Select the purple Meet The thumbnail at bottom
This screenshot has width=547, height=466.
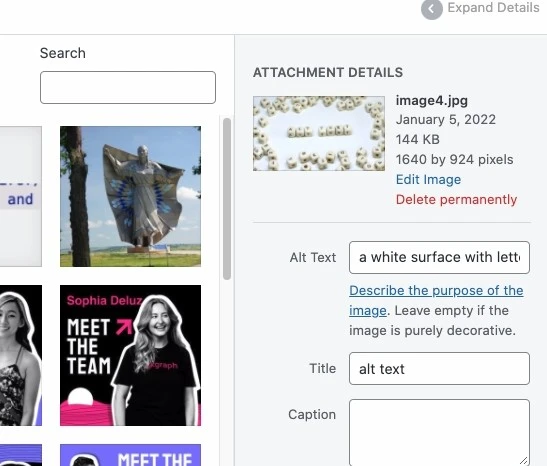pos(130,455)
